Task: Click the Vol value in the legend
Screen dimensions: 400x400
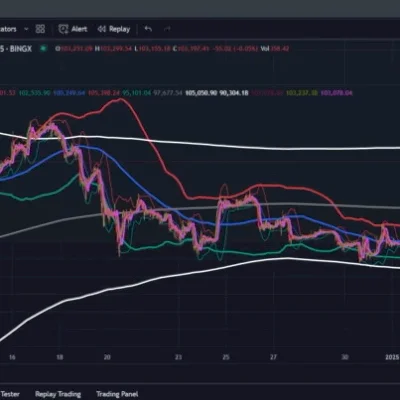Action: 275,49
